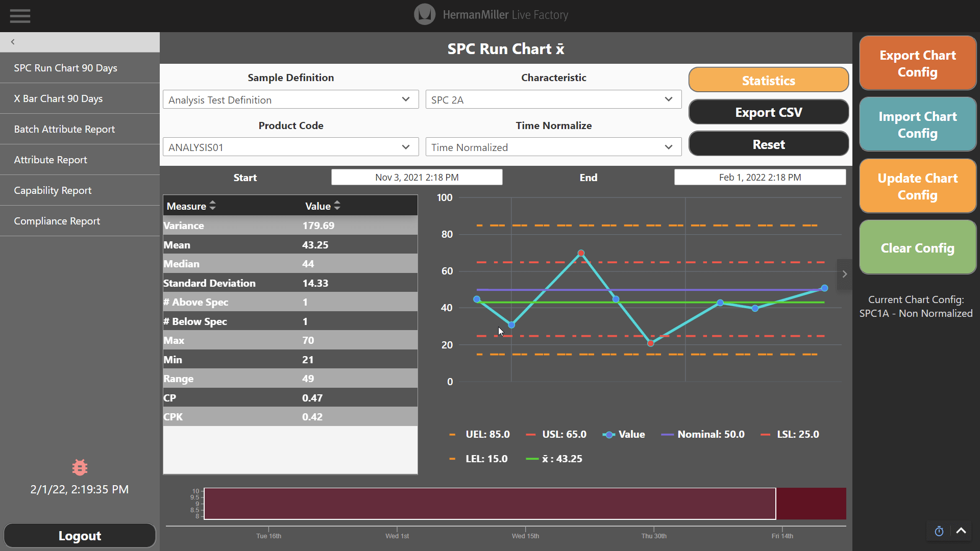Screen dimensions: 980x551
Task: Open Characteristic SPC 2A dropdown
Action: pos(553,99)
